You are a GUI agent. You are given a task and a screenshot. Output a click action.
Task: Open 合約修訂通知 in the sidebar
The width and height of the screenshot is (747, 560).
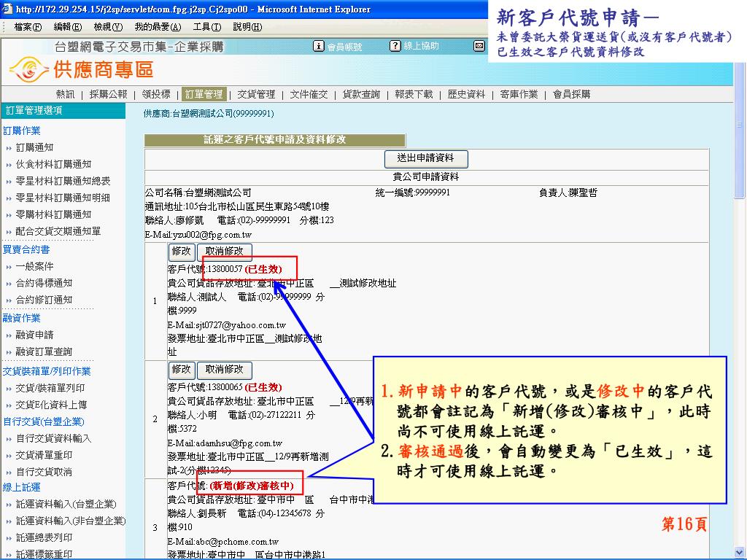coord(44,300)
